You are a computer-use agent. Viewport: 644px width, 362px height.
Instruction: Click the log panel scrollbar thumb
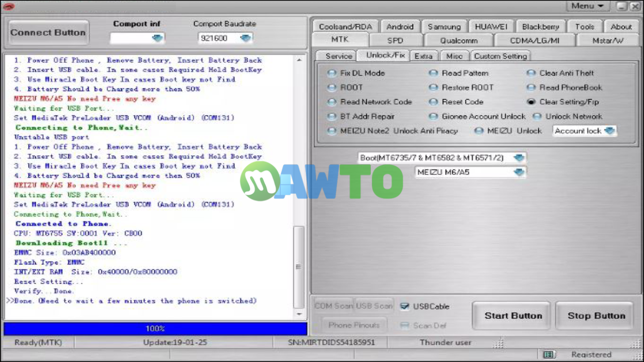pos(299,266)
